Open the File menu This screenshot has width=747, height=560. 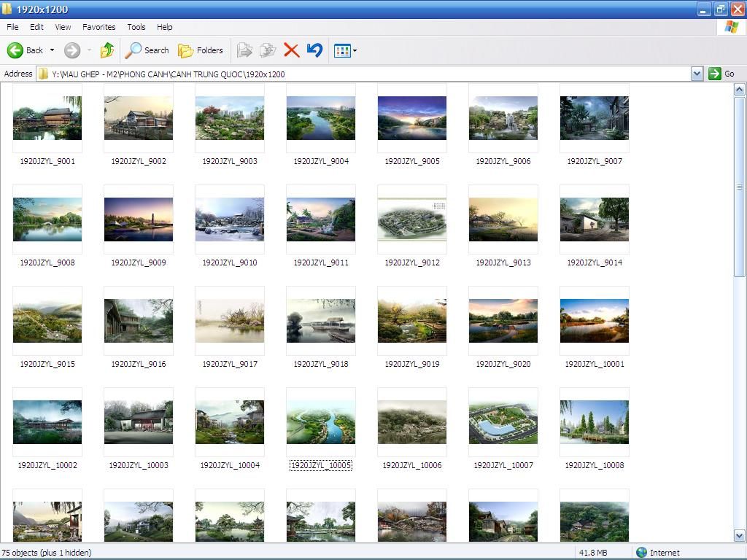pyautogui.click(x=12, y=27)
